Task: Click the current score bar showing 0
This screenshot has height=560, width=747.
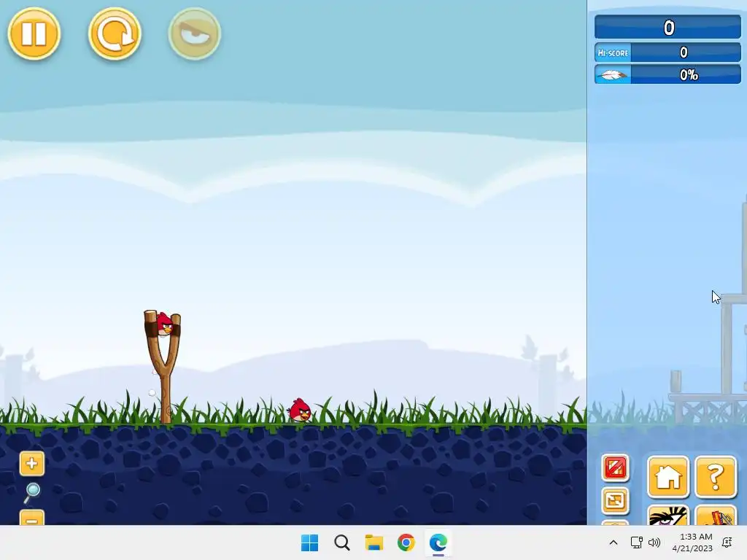Action: pyautogui.click(x=667, y=27)
